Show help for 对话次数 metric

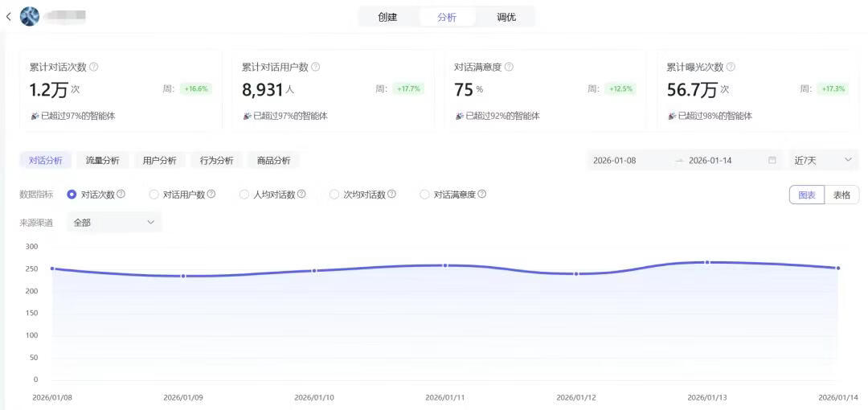[121, 195]
